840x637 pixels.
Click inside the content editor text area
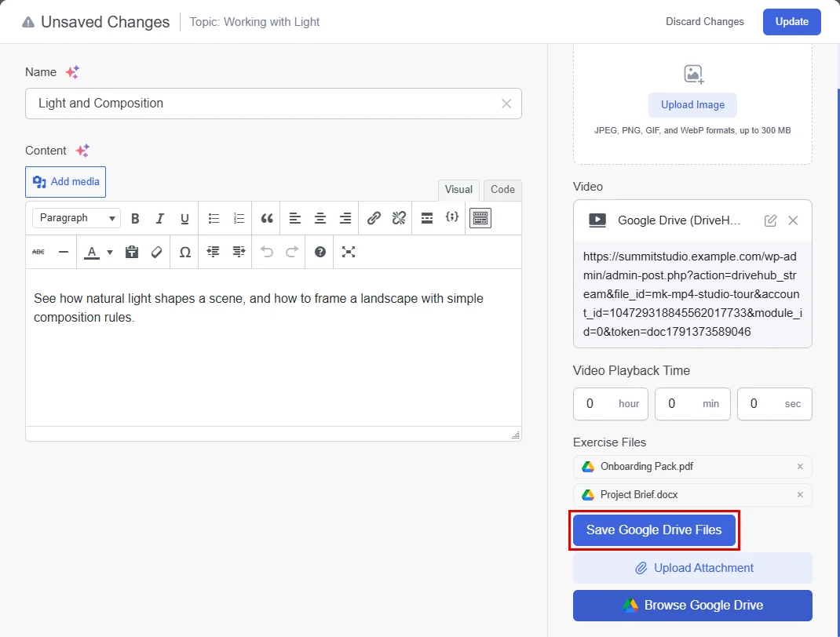tap(273, 348)
